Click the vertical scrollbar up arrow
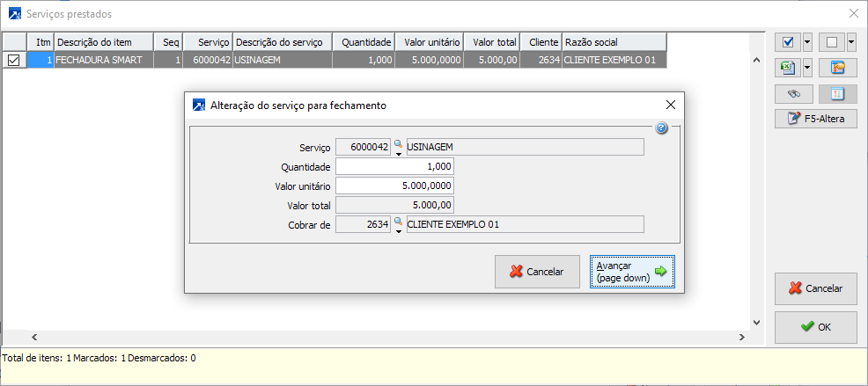Image resolution: width=868 pixels, height=386 pixels. point(757,60)
